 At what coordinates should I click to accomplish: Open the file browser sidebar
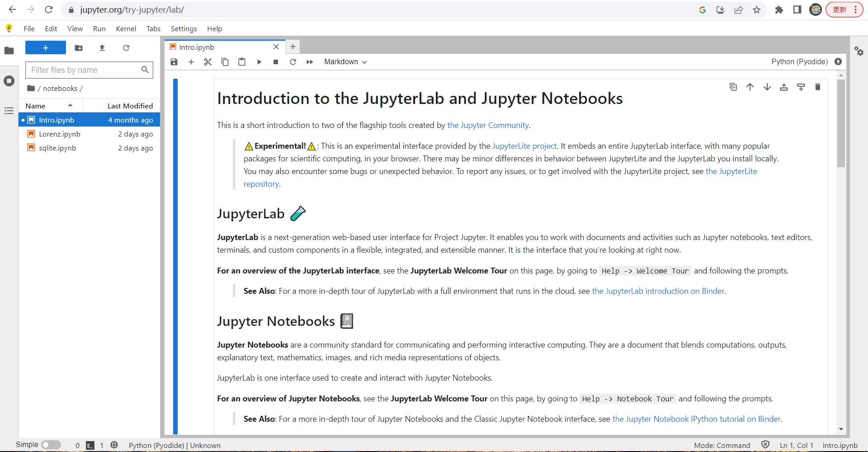pyautogui.click(x=9, y=51)
